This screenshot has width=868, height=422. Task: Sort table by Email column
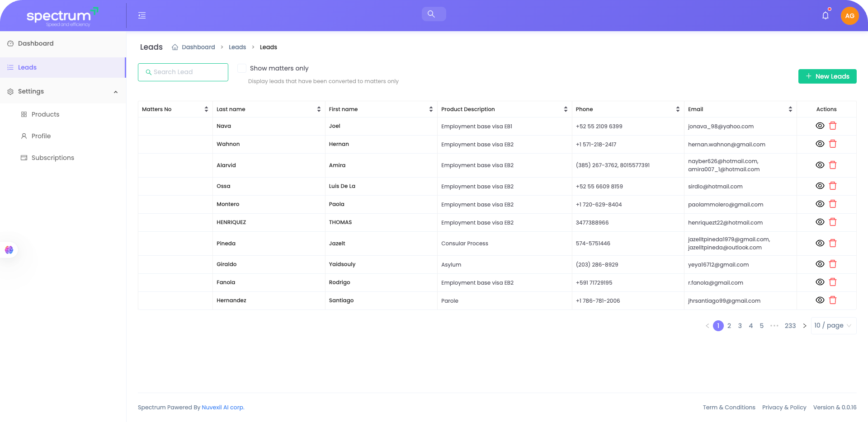(790, 109)
